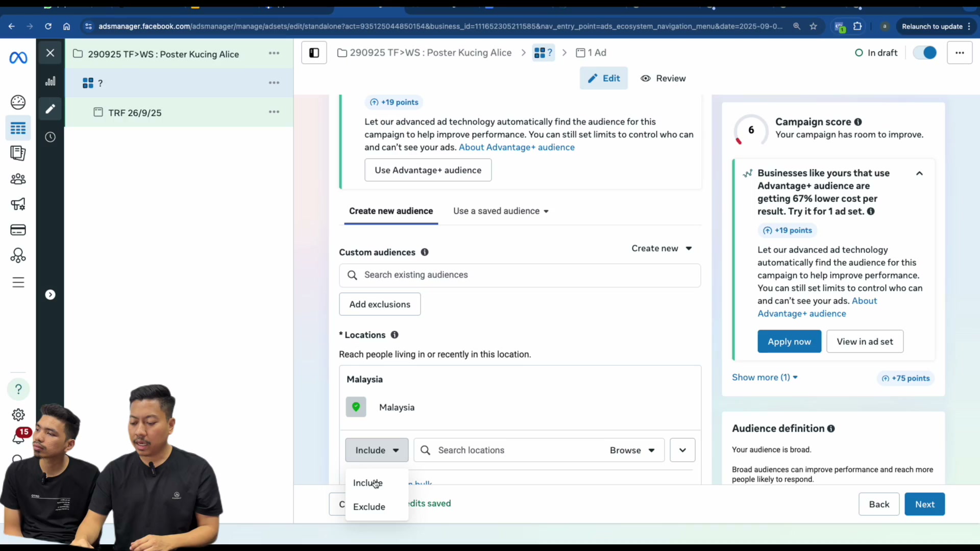Open All tools hamburger menu

coord(18,282)
